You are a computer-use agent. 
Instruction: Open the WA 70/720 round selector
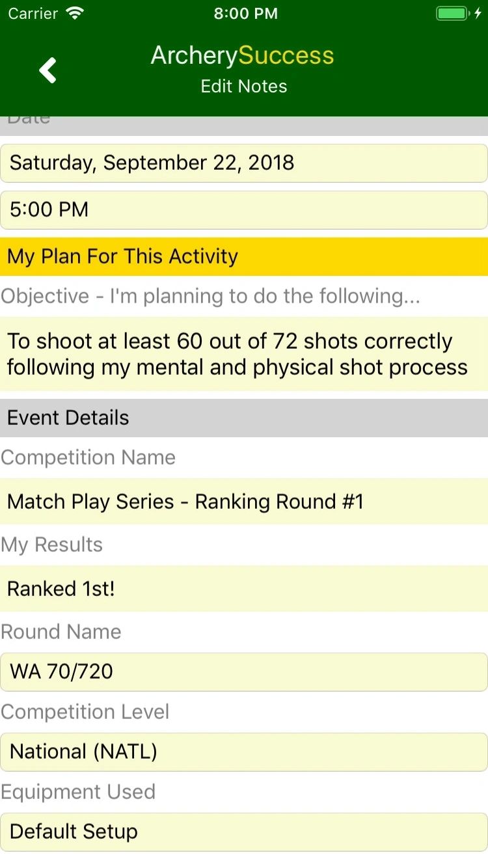click(x=244, y=671)
